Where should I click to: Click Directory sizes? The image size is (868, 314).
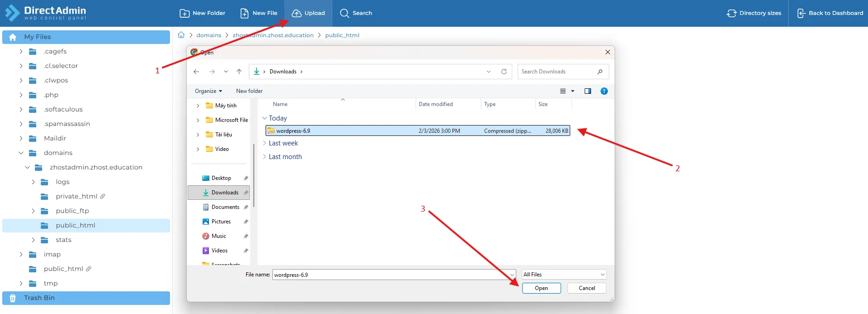pos(754,13)
